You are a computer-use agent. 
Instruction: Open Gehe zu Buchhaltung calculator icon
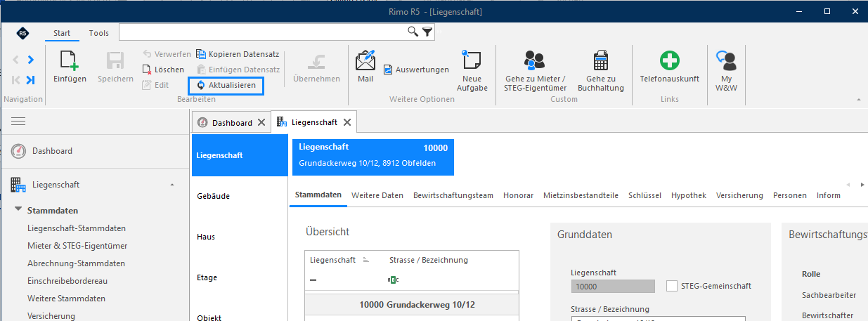click(x=601, y=60)
